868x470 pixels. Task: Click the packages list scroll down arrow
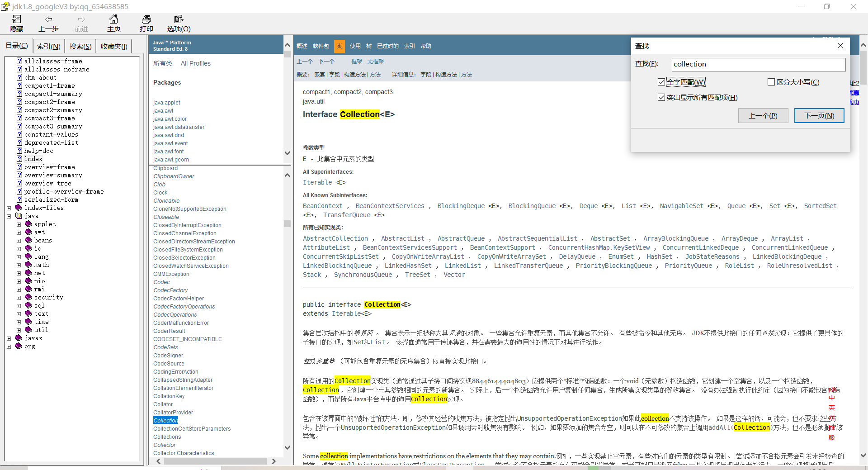287,153
